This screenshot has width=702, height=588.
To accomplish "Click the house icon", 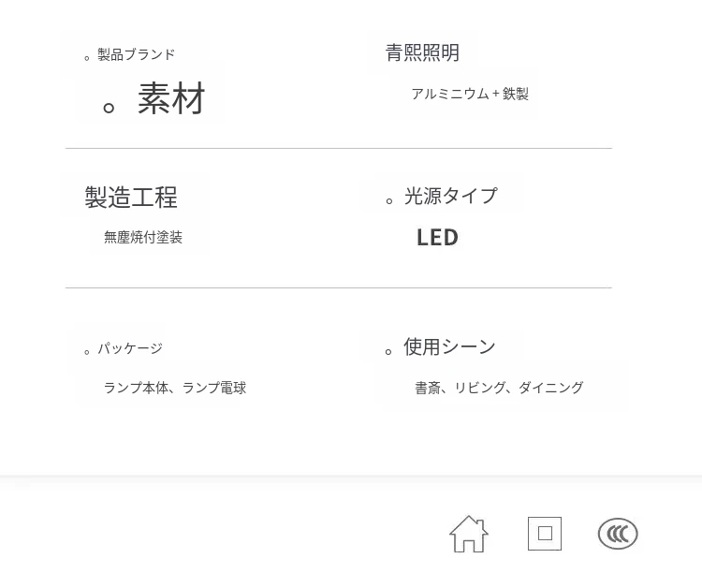I will tap(469, 534).
